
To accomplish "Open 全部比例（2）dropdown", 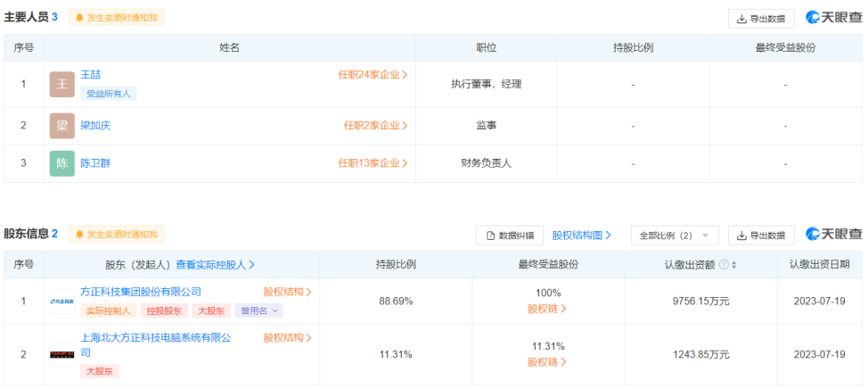I will point(675,236).
